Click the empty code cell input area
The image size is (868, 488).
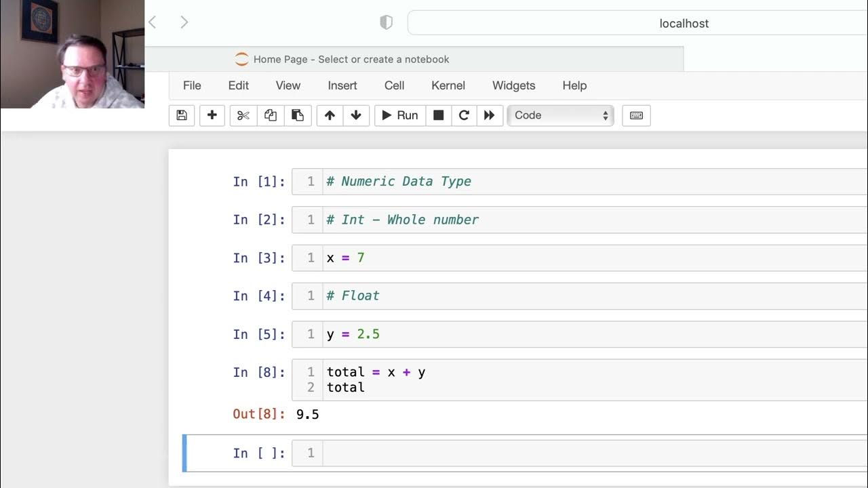pos(590,453)
